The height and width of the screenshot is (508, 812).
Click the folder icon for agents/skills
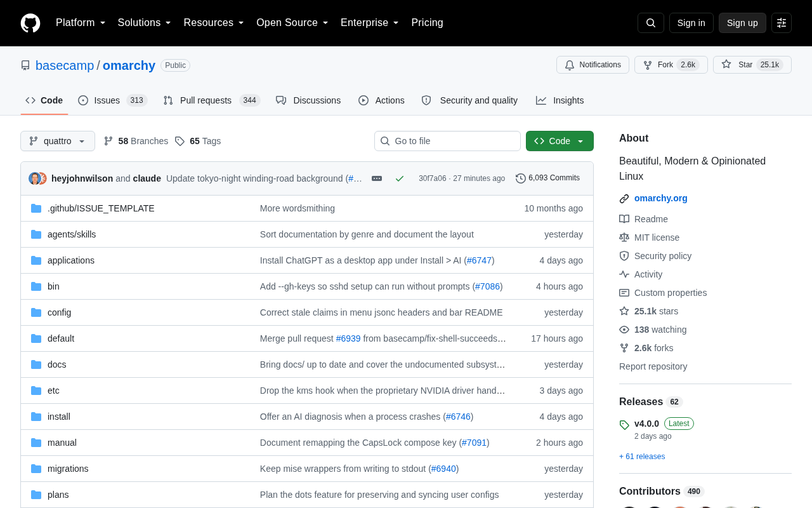[x=36, y=234]
